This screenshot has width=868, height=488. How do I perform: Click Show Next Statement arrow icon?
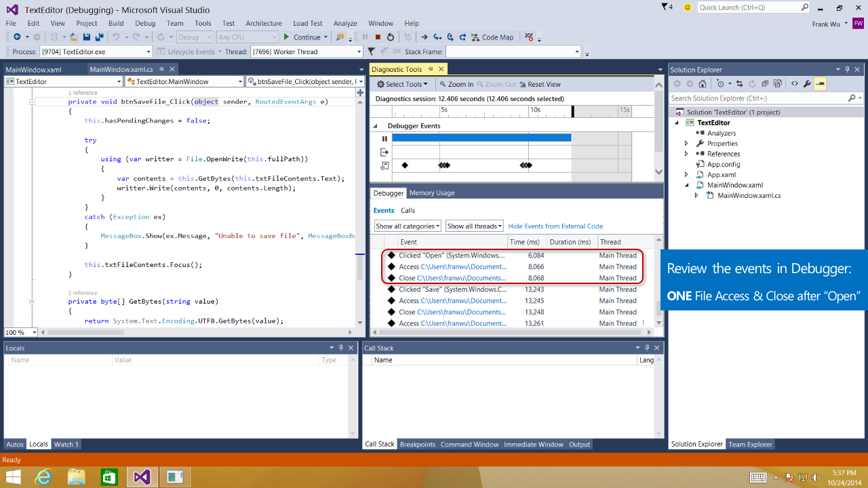[x=424, y=37]
